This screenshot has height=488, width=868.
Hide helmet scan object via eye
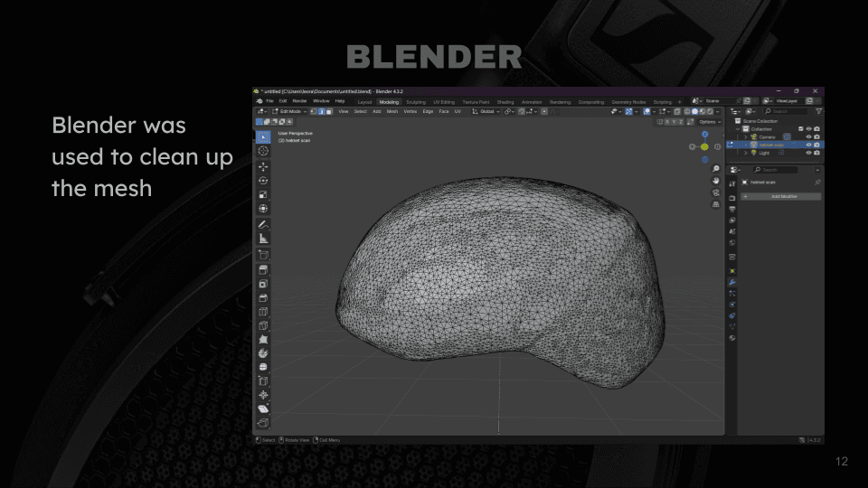click(x=808, y=145)
